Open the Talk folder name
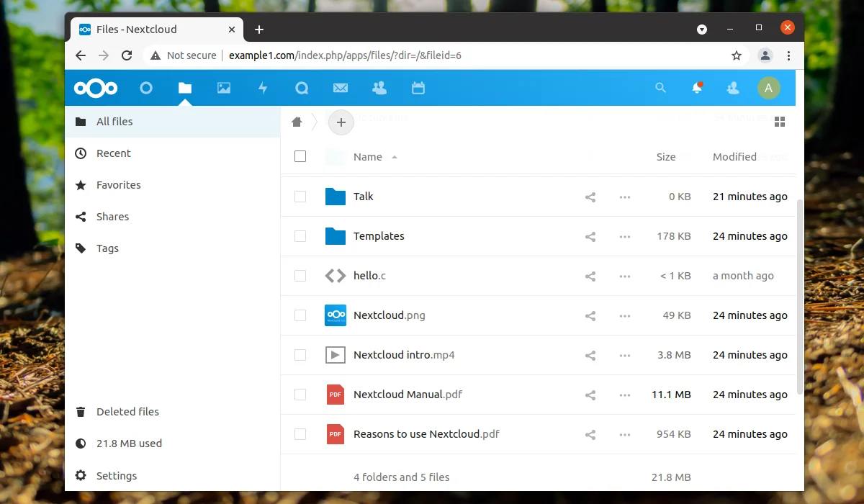 363,197
